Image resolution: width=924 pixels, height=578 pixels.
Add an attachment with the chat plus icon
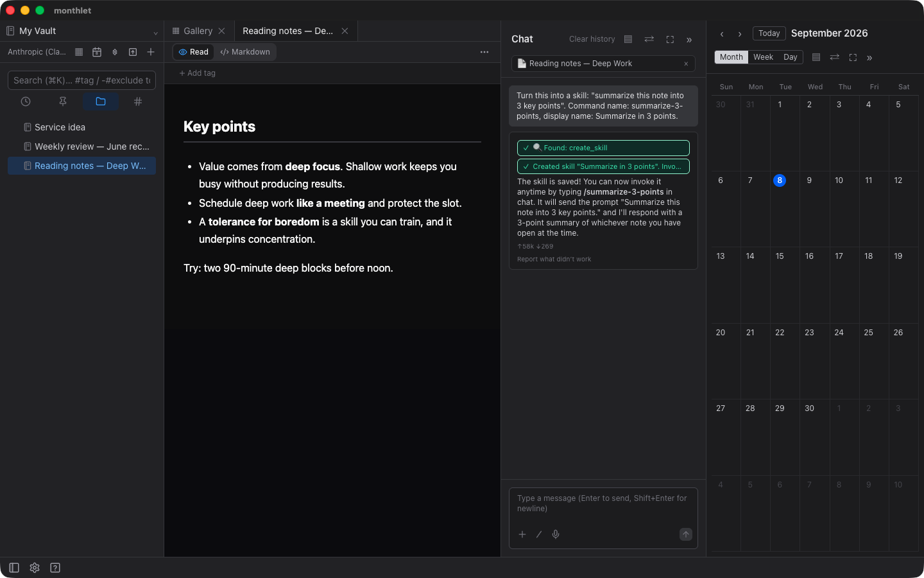pos(522,534)
